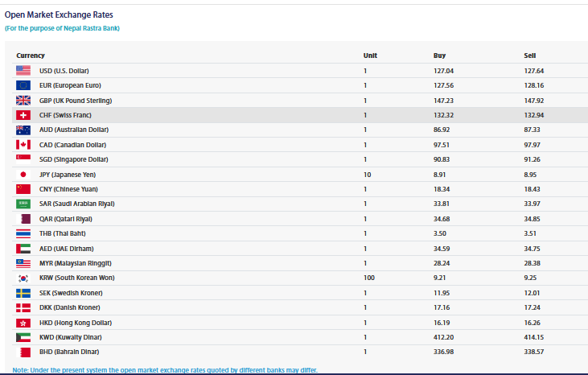Click the Swedish flag icon

(x=23, y=292)
